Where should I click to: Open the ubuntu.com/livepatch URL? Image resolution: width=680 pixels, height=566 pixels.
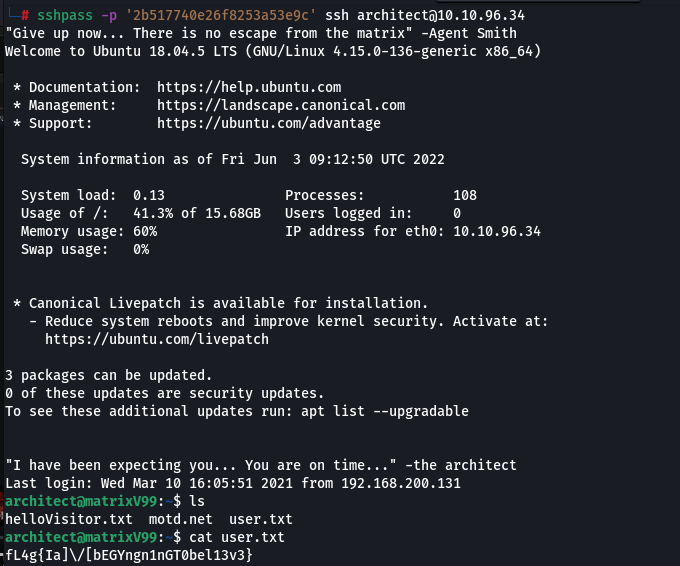pos(157,339)
